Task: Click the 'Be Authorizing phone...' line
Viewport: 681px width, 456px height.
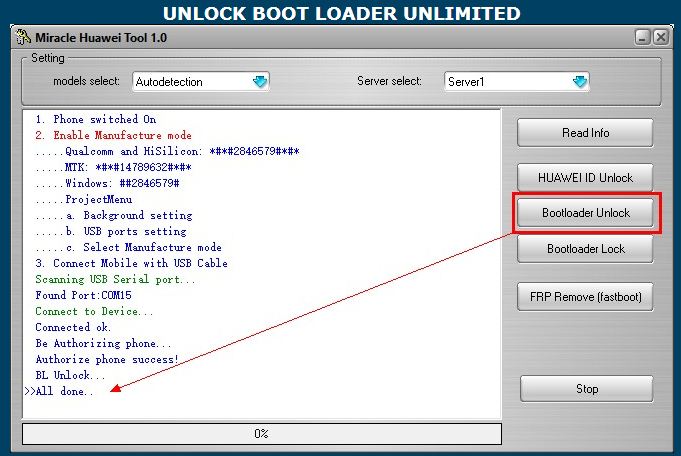Action: click(x=103, y=344)
